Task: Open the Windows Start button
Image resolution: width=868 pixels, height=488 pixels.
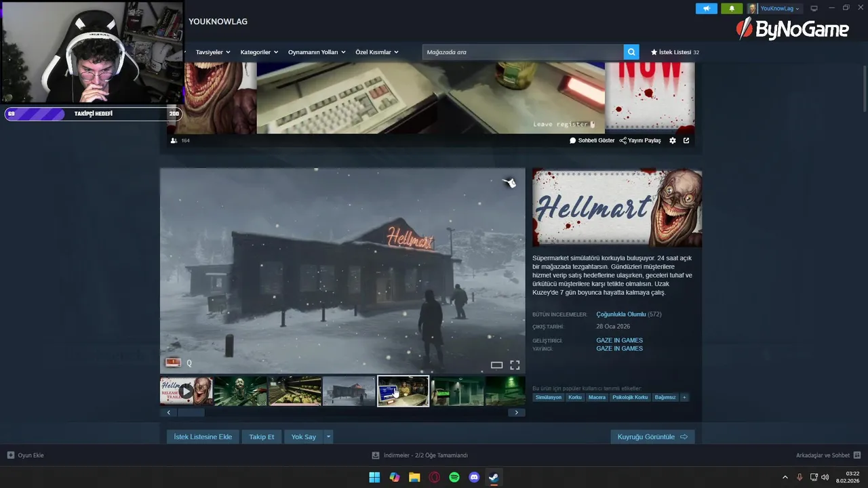Action: coord(374,477)
